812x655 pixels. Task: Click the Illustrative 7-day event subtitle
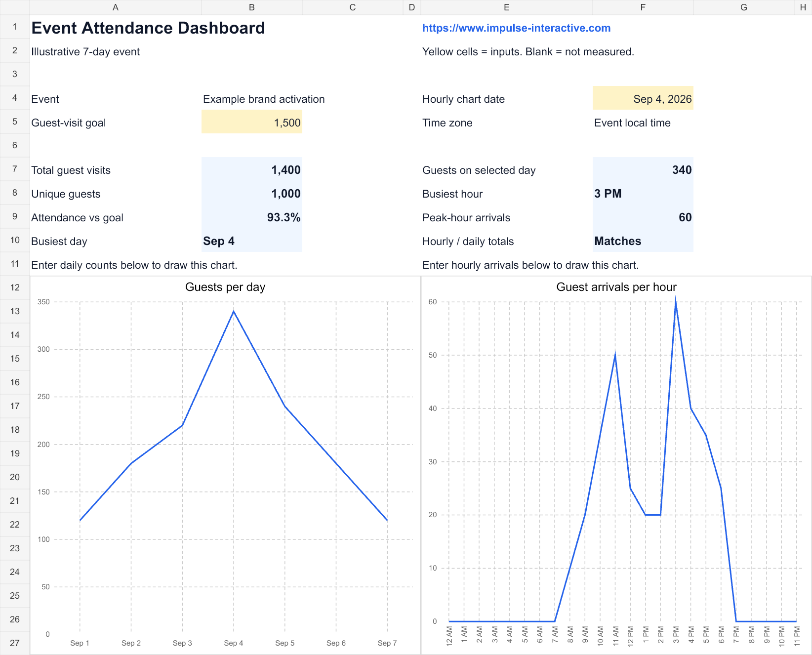point(85,52)
